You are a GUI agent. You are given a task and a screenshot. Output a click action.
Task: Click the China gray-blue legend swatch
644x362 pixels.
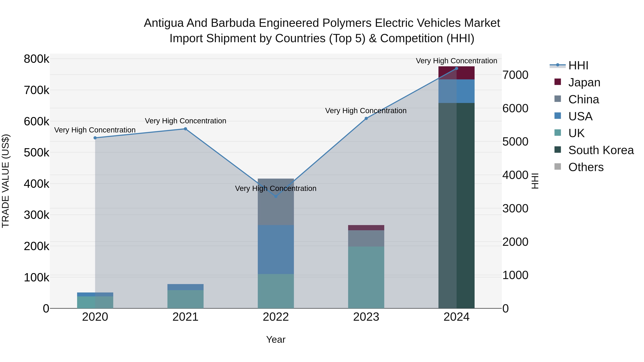(557, 99)
